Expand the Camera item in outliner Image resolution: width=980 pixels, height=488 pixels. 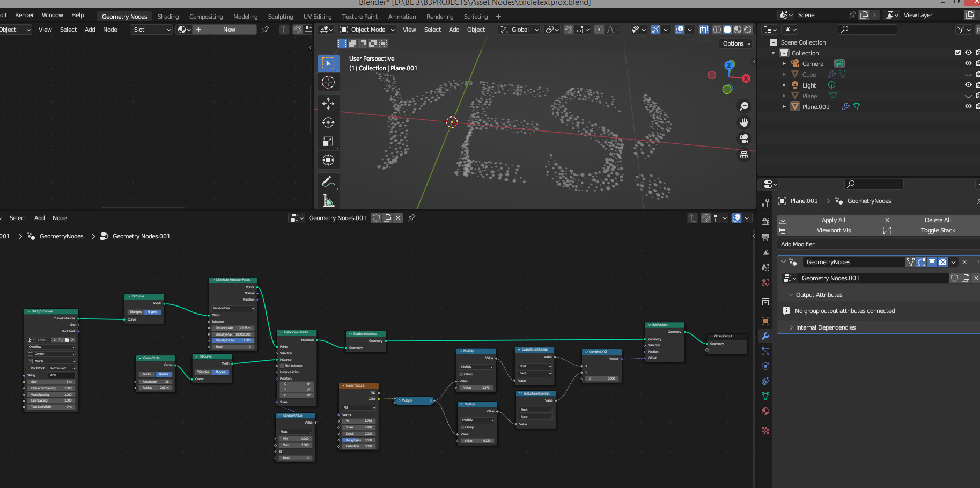(x=784, y=63)
